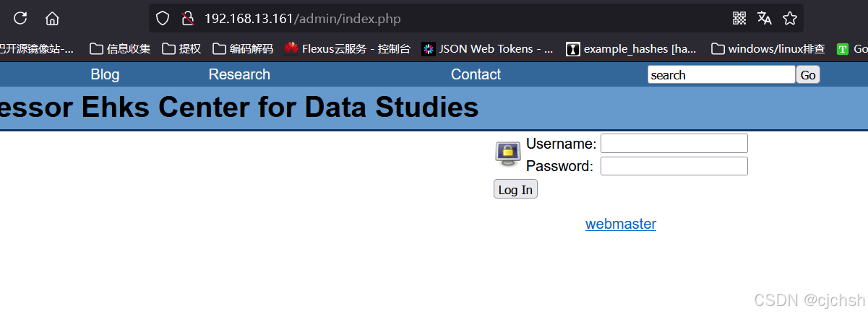Open the webmaster link

click(621, 224)
